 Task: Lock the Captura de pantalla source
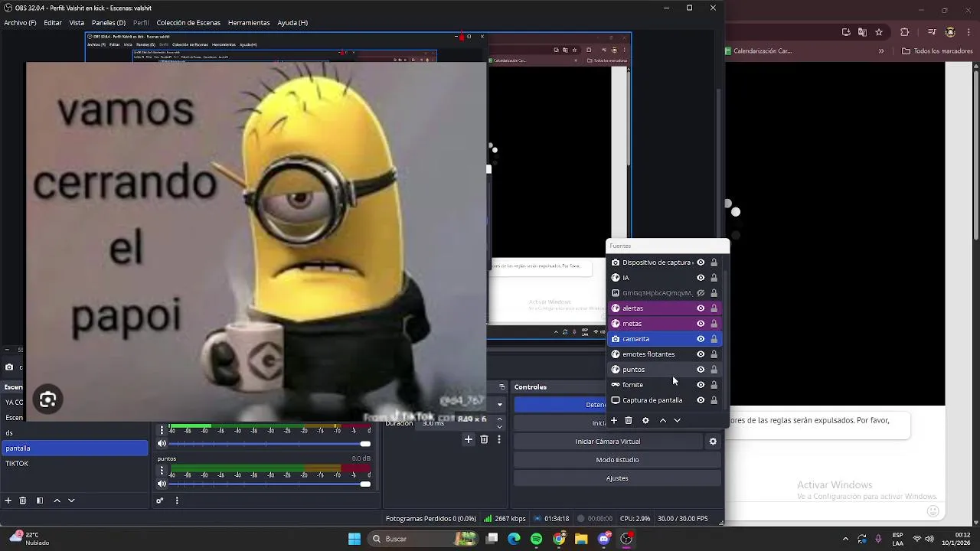[714, 400]
